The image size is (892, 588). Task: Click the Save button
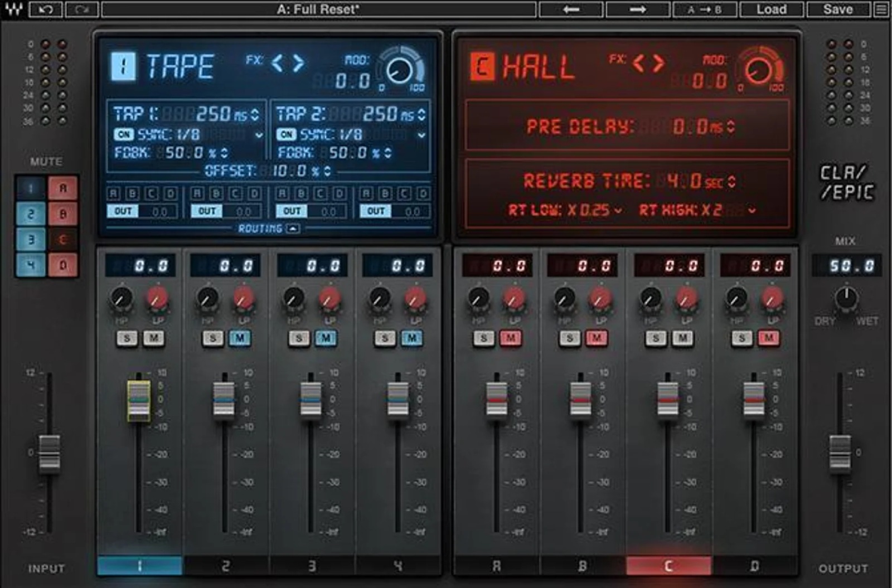838,9
